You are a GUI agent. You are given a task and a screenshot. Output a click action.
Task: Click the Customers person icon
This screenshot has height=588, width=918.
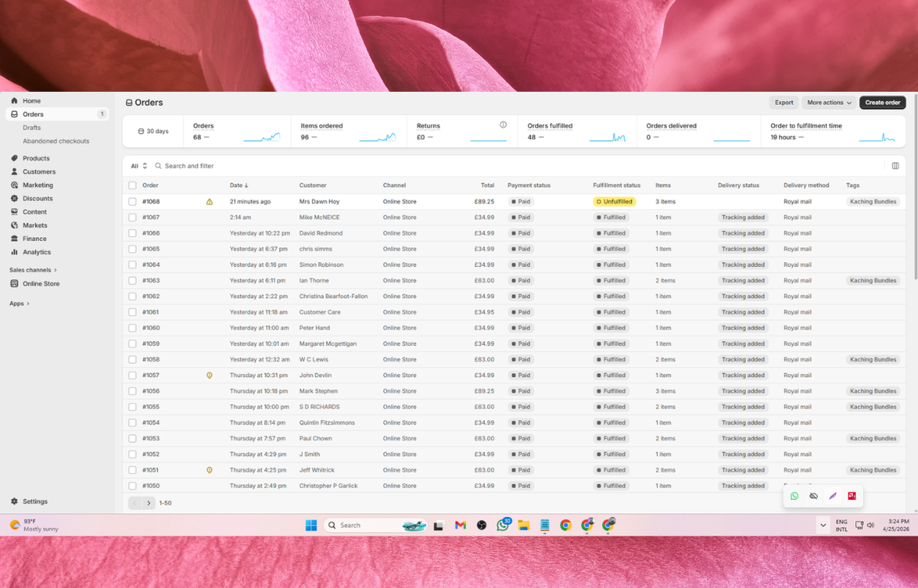tap(15, 172)
